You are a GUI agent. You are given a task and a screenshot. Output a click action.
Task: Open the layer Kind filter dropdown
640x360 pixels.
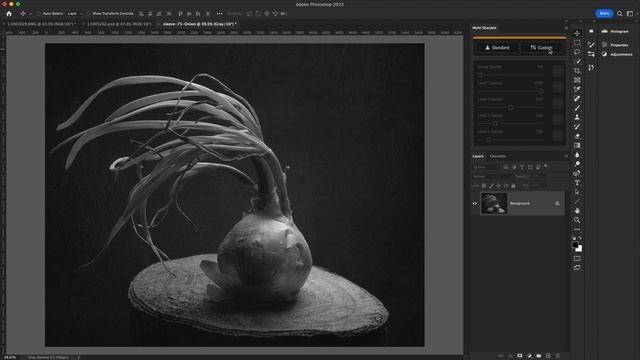[486, 167]
